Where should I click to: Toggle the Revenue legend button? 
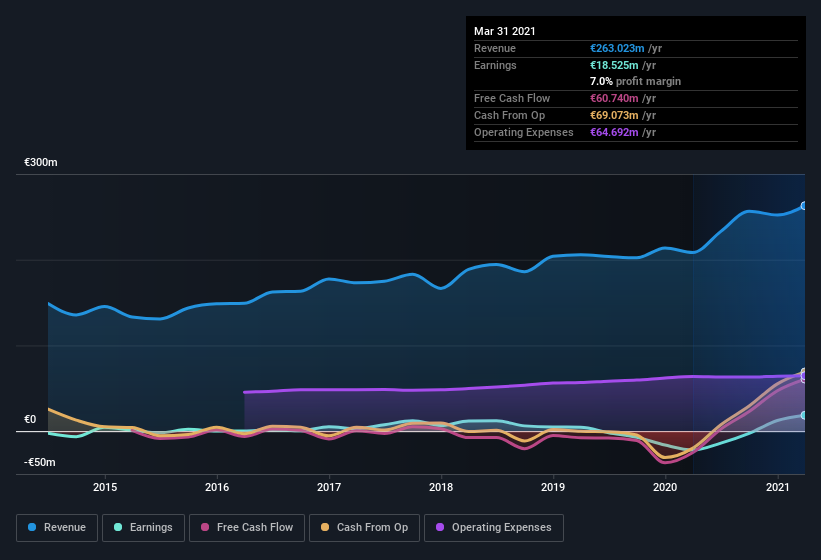(x=57, y=528)
